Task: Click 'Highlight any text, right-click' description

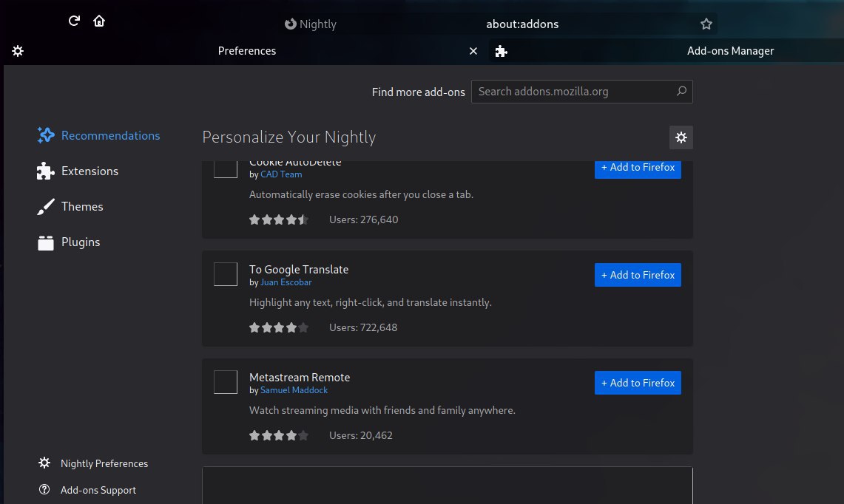Action: 371,303
